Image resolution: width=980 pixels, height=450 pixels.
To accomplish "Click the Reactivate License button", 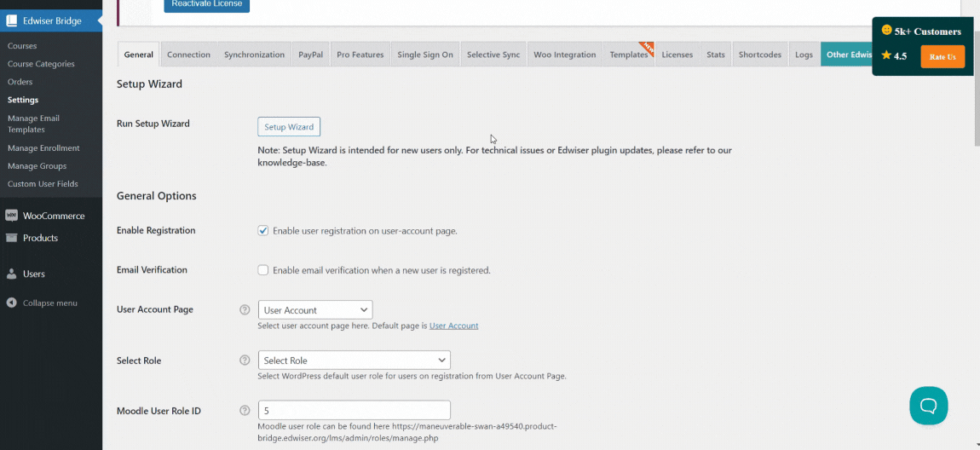I will point(207,5).
